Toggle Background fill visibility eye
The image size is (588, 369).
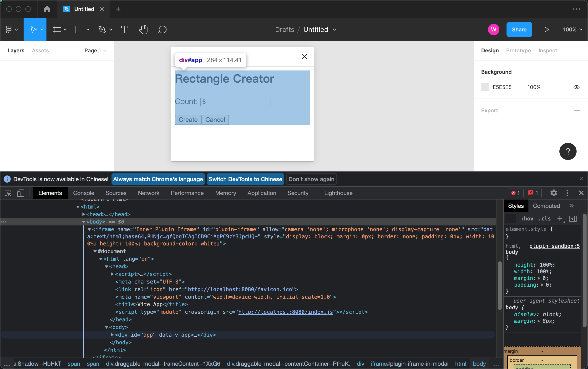576,87
